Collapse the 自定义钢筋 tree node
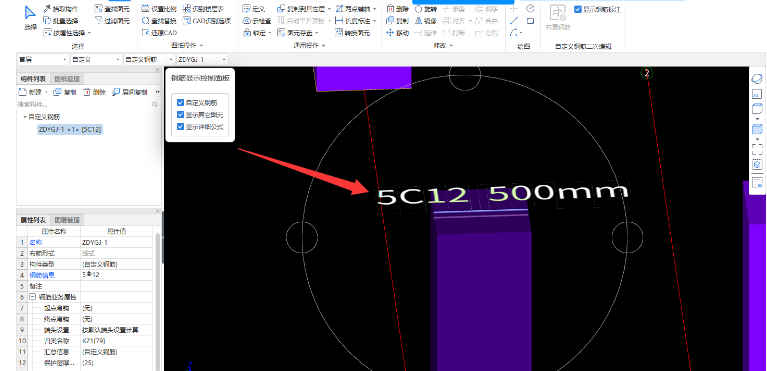The width and height of the screenshot is (767, 371). click(x=25, y=117)
